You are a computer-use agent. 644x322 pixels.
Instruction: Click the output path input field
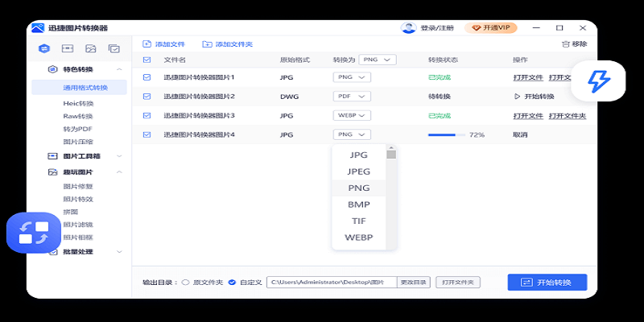(x=332, y=283)
